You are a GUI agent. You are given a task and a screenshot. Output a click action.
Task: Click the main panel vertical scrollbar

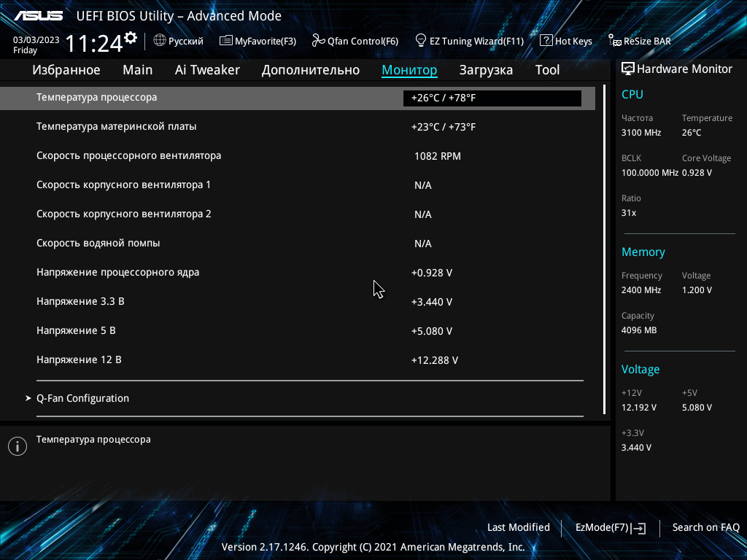[604, 249]
